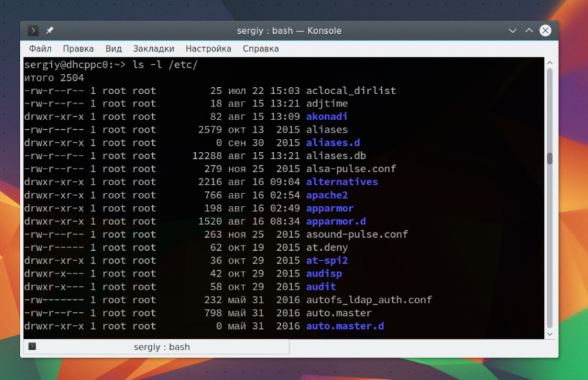Image resolution: width=588 pixels, height=380 pixels.
Task: Click the audit directory name sized 58
Action: pos(321,287)
